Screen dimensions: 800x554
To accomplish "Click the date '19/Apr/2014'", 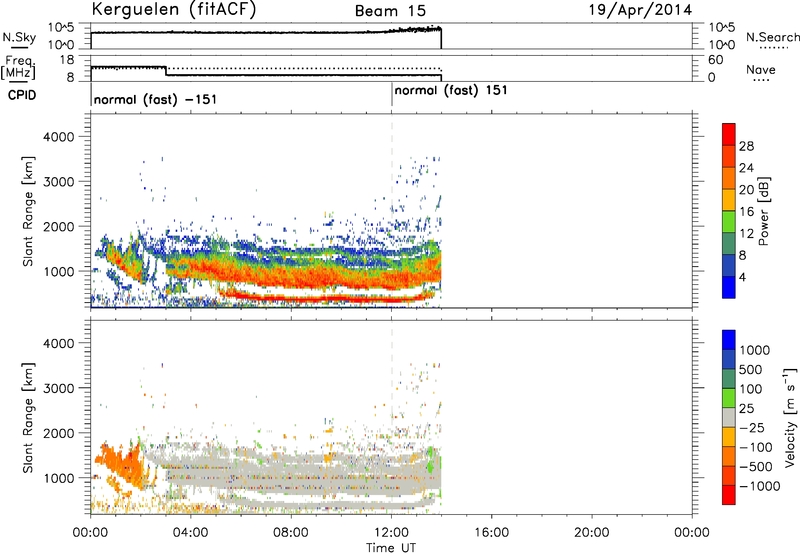I will [x=640, y=10].
